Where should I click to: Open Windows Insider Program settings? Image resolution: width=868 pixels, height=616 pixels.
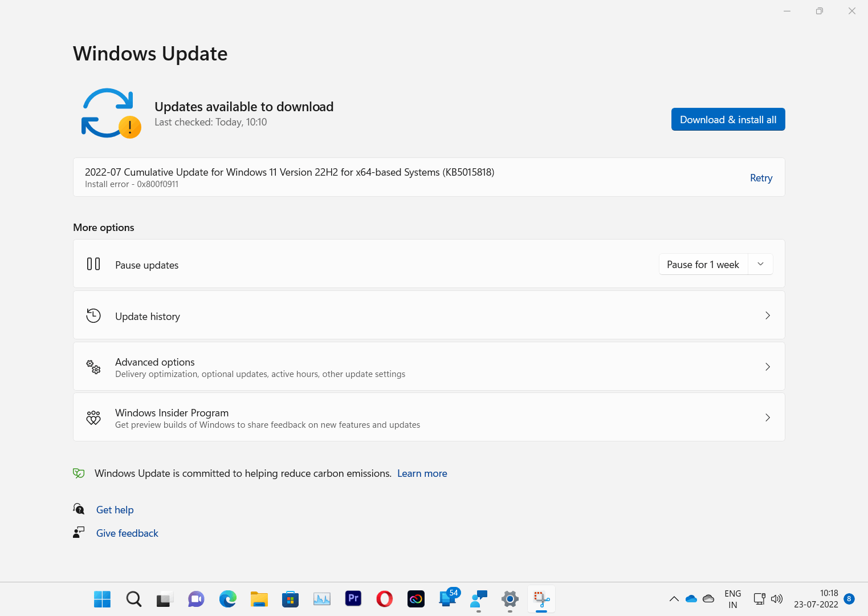[x=429, y=418]
